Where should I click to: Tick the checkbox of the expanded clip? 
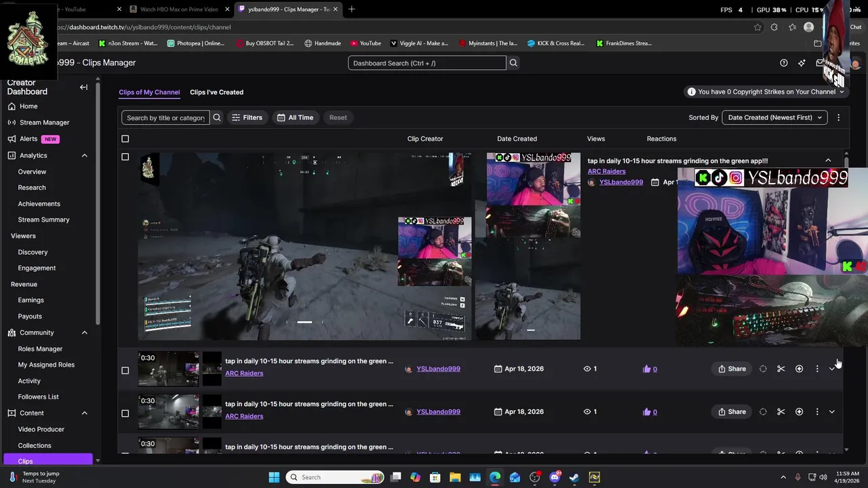pyautogui.click(x=125, y=157)
